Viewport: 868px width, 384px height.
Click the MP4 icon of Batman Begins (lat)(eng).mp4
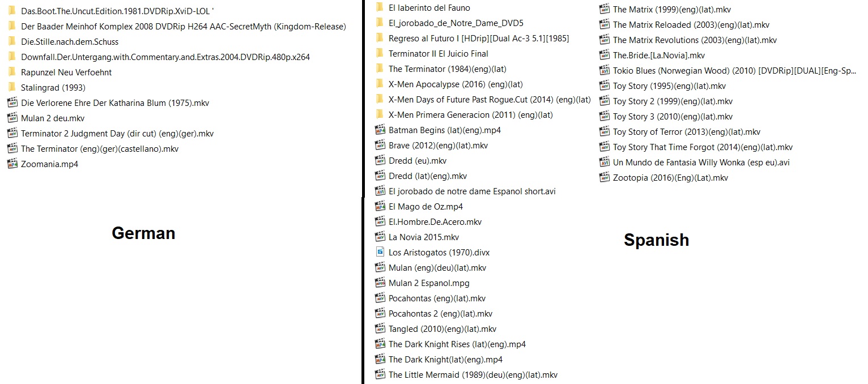pyautogui.click(x=380, y=130)
